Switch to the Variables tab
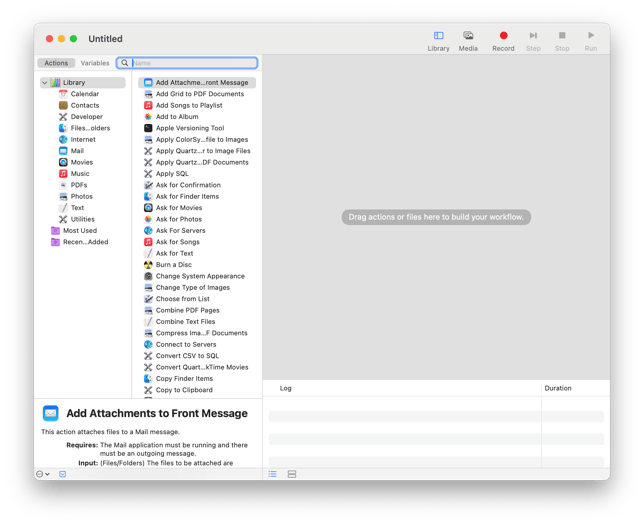 click(x=95, y=63)
